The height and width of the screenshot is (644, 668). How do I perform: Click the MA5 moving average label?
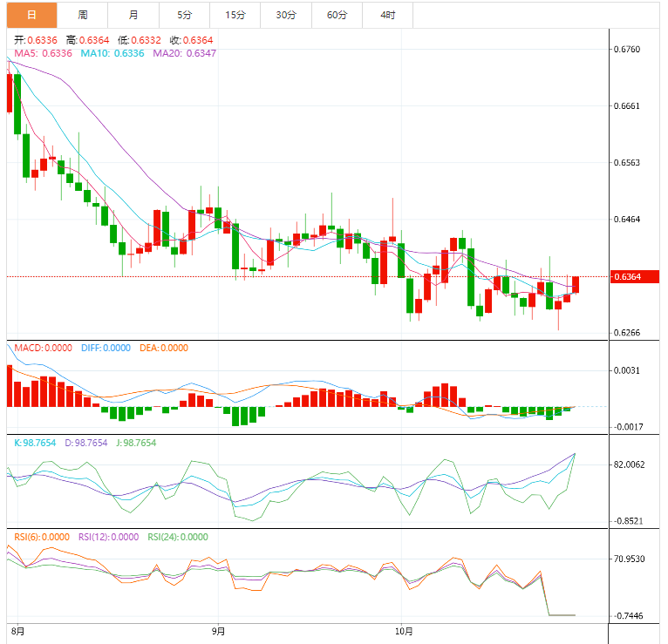pos(42,54)
